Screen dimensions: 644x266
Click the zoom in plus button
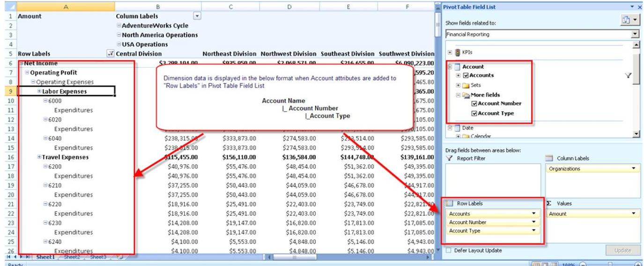coord(638,264)
